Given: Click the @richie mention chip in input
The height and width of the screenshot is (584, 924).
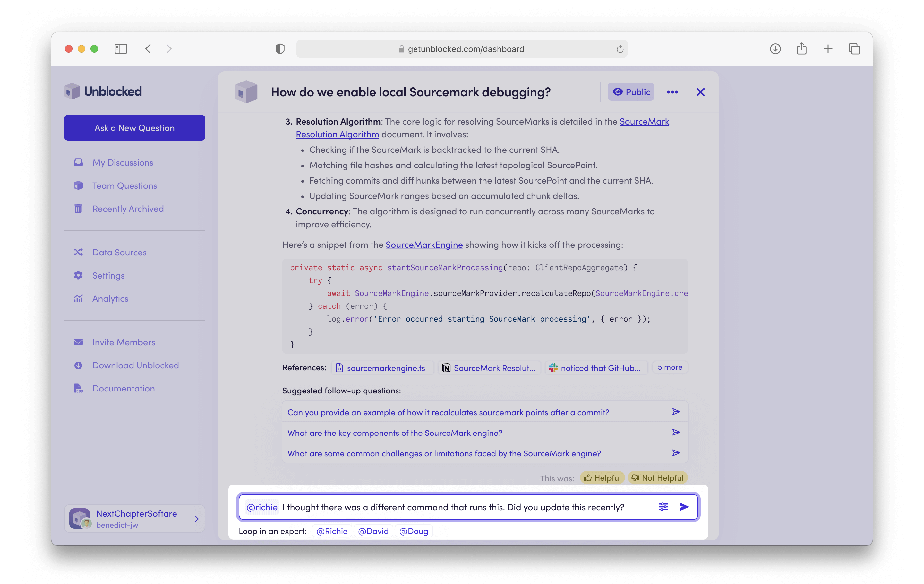Looking at the screenshot, I should 262,507.
